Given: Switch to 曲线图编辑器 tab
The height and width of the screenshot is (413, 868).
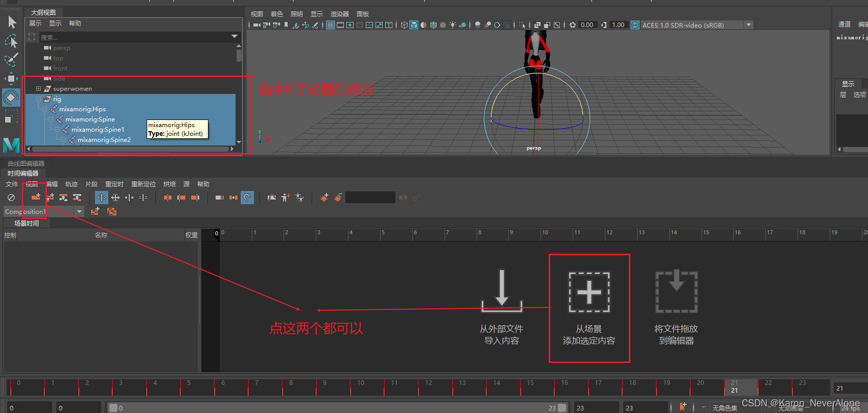Looking at the screenshot, I should pos(26,163).
